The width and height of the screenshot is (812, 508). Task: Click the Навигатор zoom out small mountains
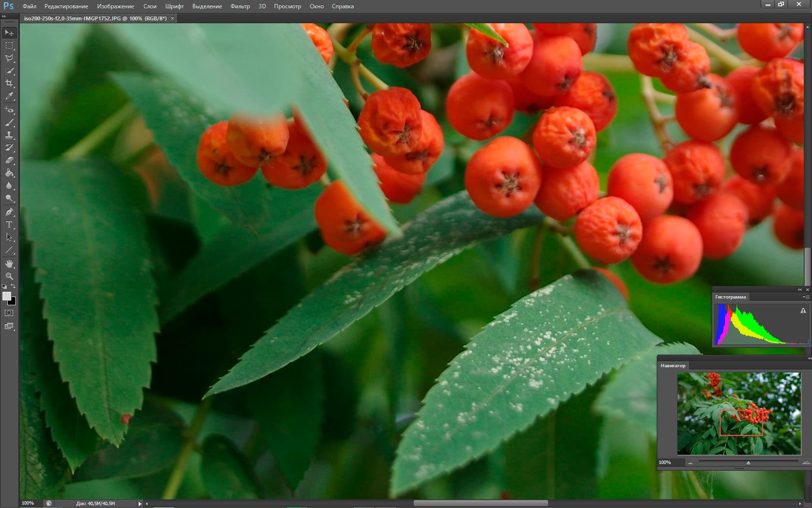pyautogui.click(x=690, y=463)
